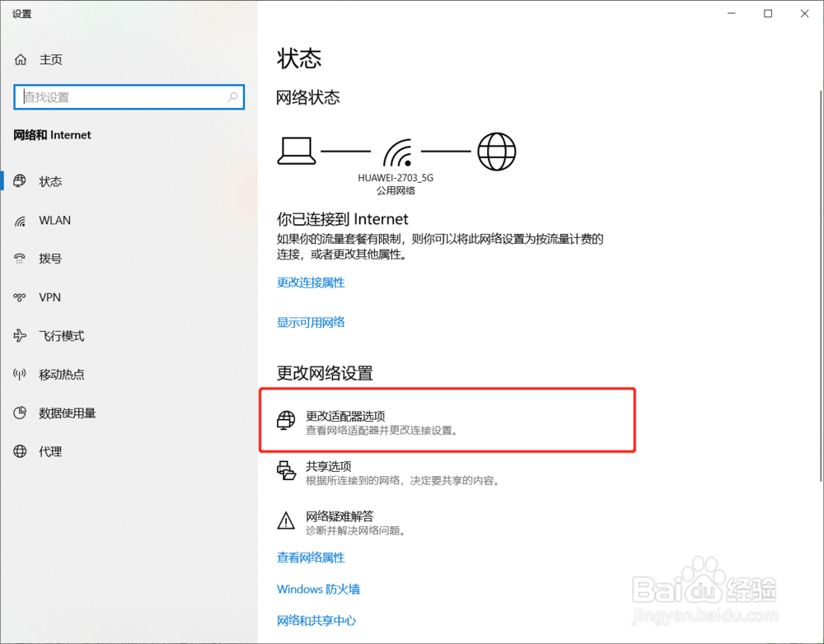The height and width of the screenshot is (644, 824).
Task: Click the 显示可用网络 link
Action: (x=311, y=322)
